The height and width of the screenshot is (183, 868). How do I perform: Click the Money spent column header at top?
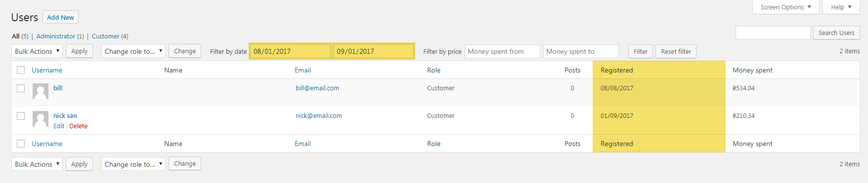click(752, 70)
